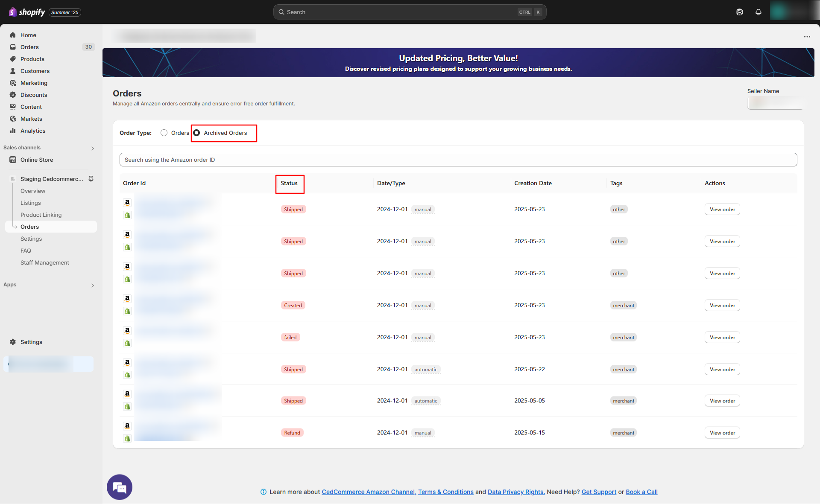Open Marketing in the sidebar

[34, 83]
